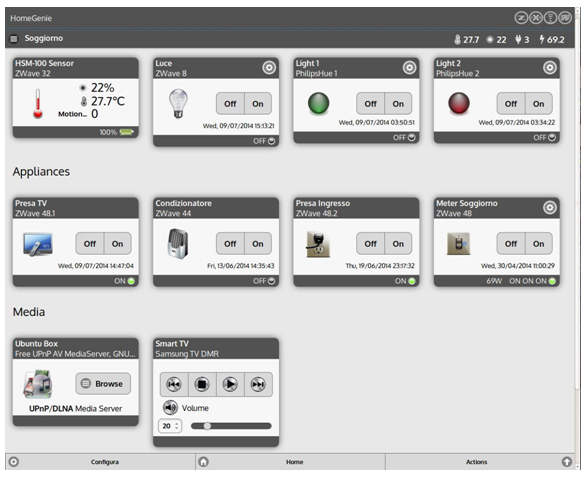
Task: Click the Smart TV volume slider
Action: click(x=231, y=426)
